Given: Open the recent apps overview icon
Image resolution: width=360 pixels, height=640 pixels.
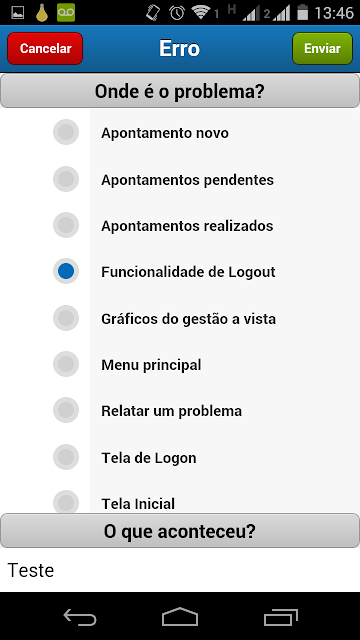Looking at the screenshot, I should (x=281, y=617).
